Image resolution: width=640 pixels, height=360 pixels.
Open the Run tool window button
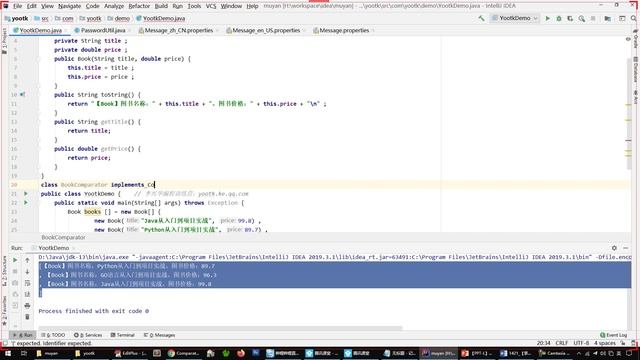pyautogui.click(x=23, y=335)
